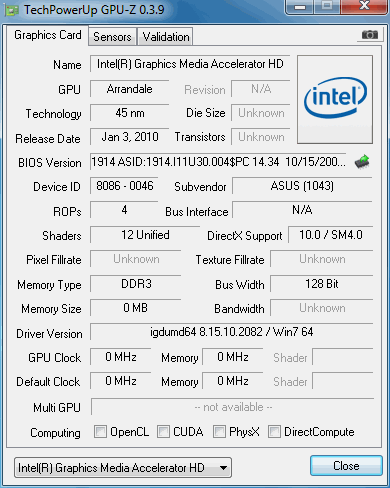Click the ROPs field showing 4
Screen dimensions: 390x488
[124, 210]
